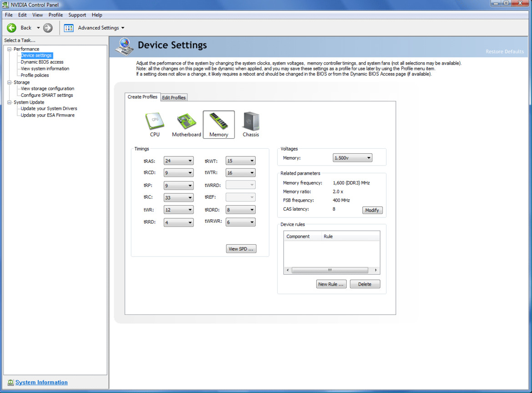Click the Device rules horizontal scrollbar thumb
This screenshot has height=393, width=532.
pyautogui.click(x=330, y=270)
